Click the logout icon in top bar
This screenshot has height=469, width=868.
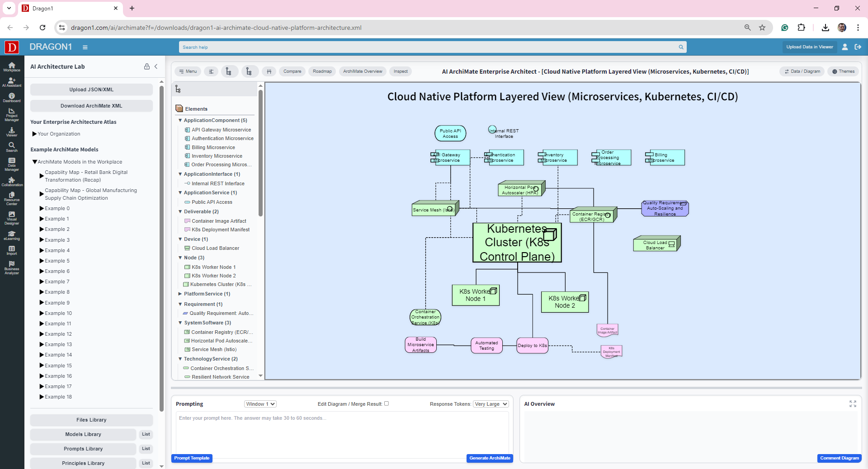click(858, 47)
